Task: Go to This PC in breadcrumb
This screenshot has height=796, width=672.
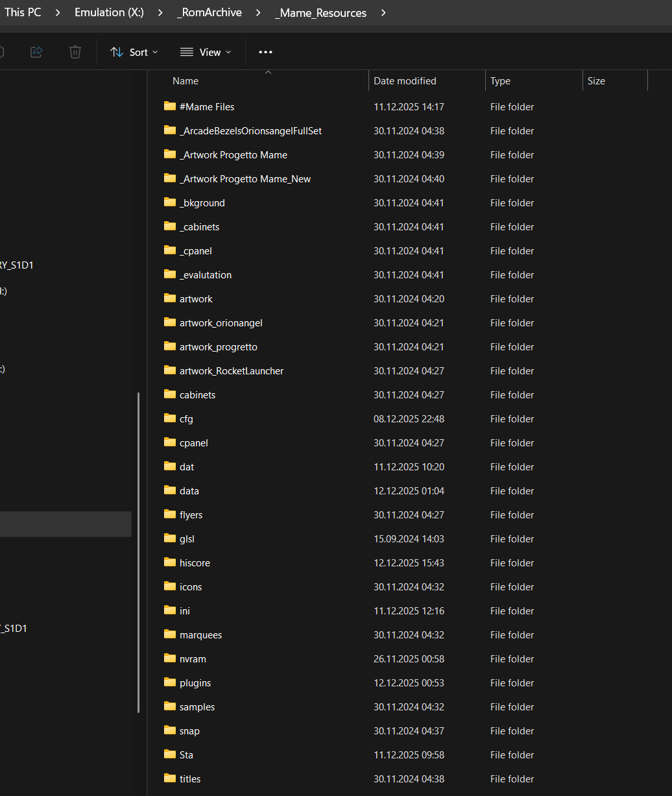Action: [x=23, y=12]
